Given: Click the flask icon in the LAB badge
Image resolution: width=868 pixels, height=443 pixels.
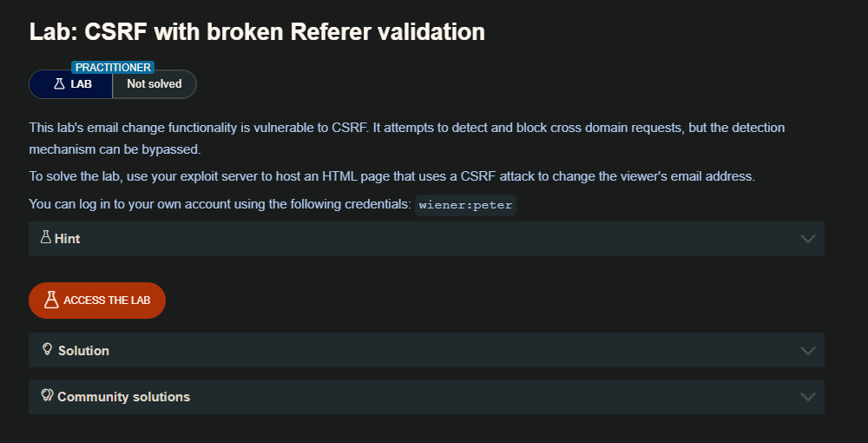Looking at the screenshot, I should tap(59, 84).
